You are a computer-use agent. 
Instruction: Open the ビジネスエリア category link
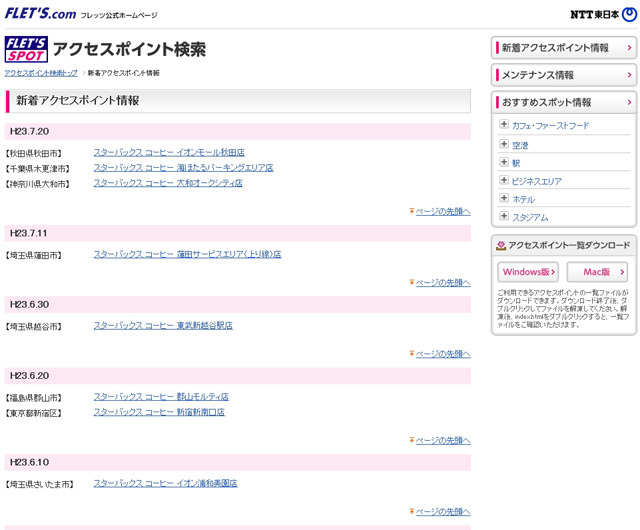click(x=537, y=181)
